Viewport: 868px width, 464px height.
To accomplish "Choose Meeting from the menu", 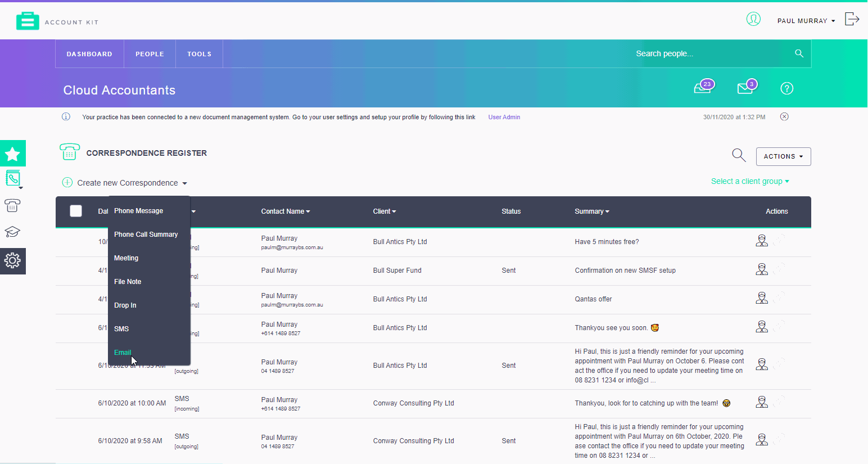I will (126, 258).
